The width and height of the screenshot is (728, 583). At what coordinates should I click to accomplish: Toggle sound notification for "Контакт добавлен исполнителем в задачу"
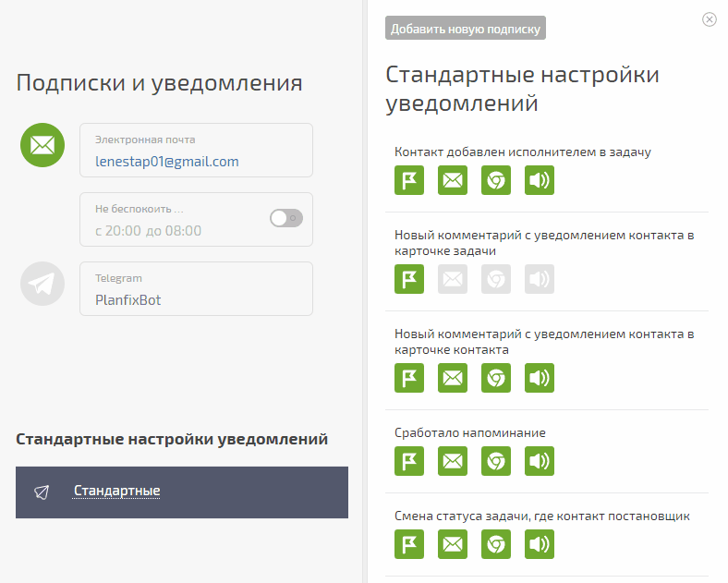pyautogui.click(x=540, y=180)
